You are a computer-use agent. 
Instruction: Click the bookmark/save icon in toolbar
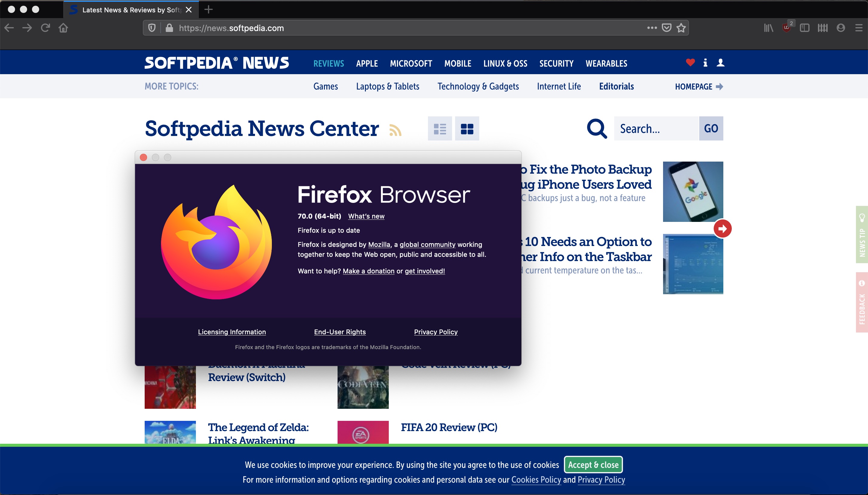pos(681,27)
